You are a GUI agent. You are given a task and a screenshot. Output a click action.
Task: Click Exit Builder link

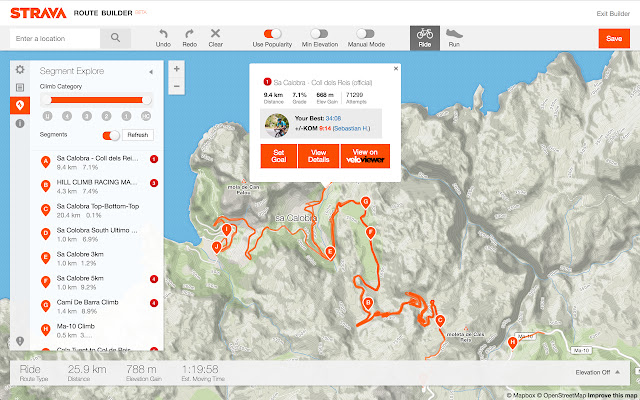[613, 13]
